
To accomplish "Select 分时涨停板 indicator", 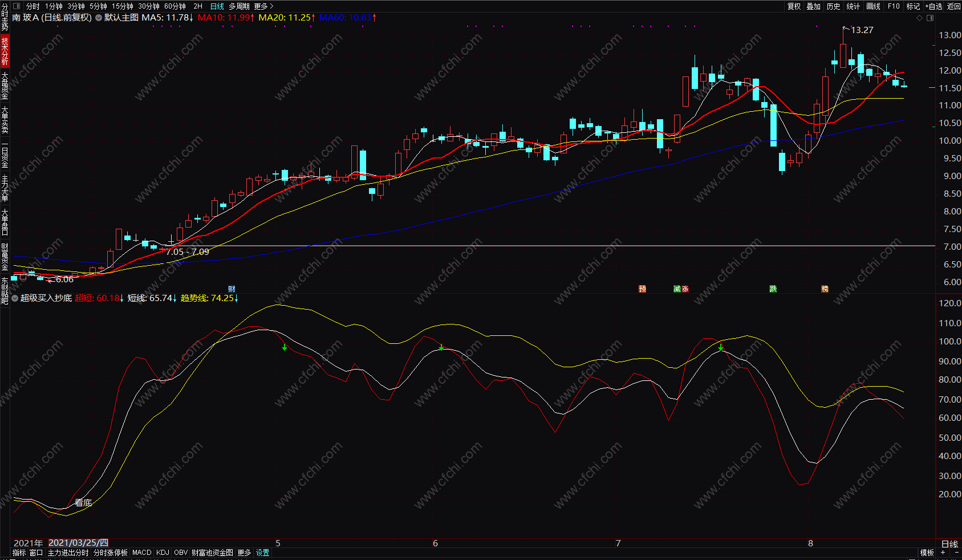I will pyautogui.click(x=111, y=553).
